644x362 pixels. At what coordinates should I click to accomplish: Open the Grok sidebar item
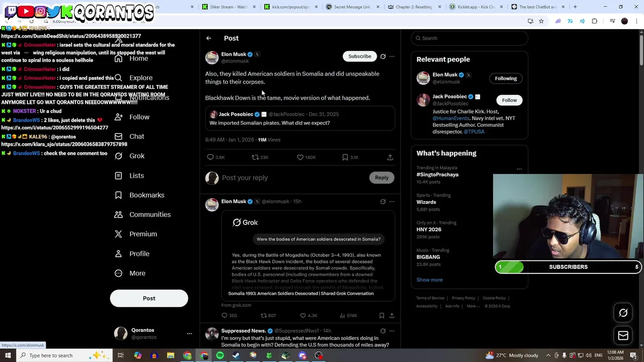(130, 156)
